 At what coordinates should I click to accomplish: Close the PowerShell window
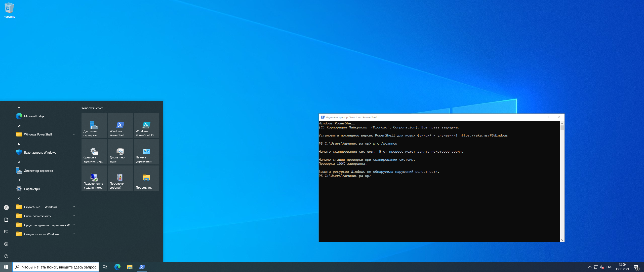(559, 117)
